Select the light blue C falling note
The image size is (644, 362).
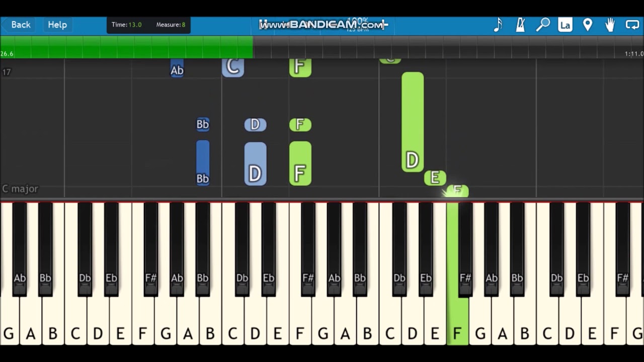(233, 67)
